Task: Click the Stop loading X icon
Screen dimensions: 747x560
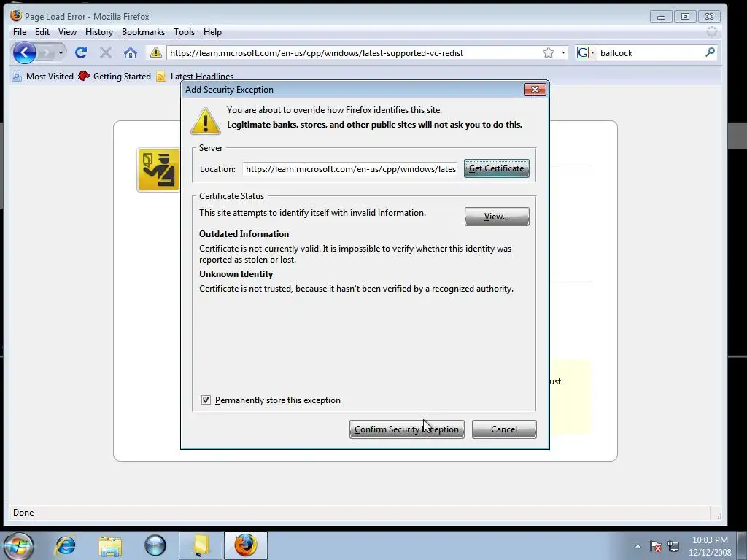Action: [105, 52]
